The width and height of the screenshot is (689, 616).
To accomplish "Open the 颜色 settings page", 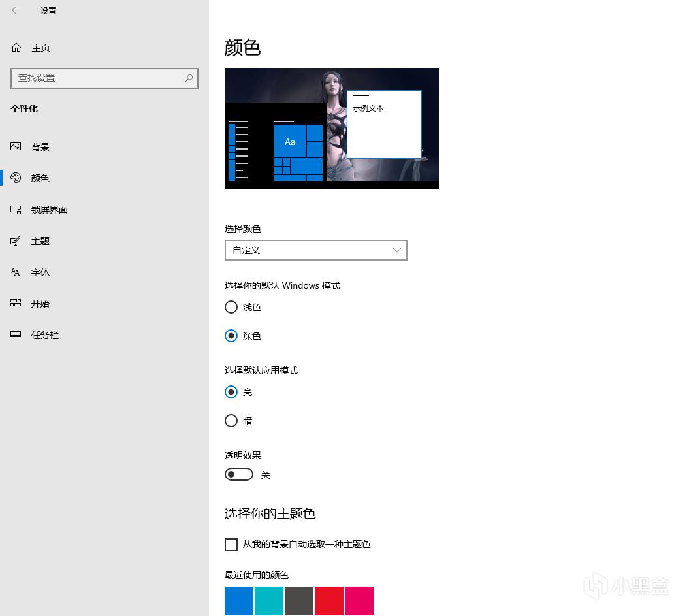I will (104, 178).
